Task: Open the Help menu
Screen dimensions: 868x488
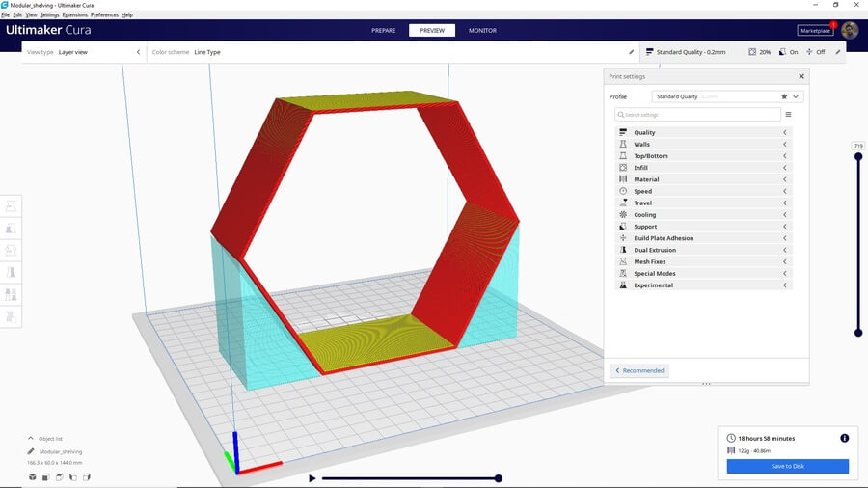Action: tap(127, 14)
